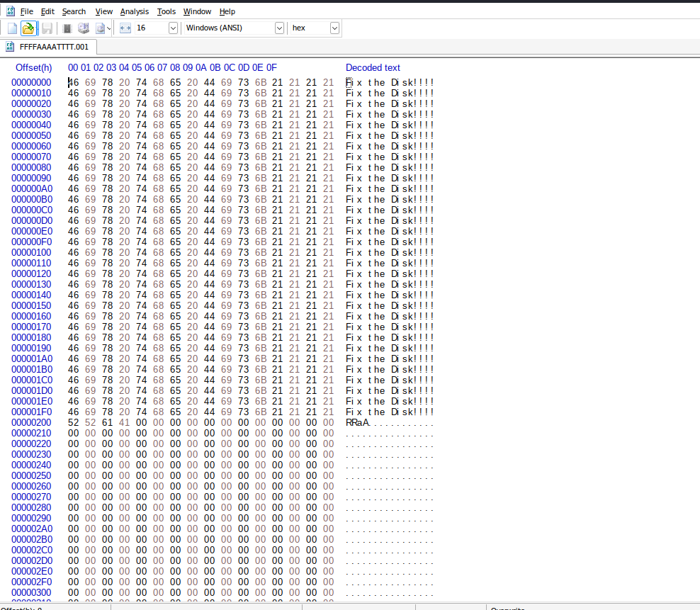Image resolution: width=700 pixels, height=610 pixels.
Task: Select first byte 52 in row 00000200
Action: tap(73, 423)
